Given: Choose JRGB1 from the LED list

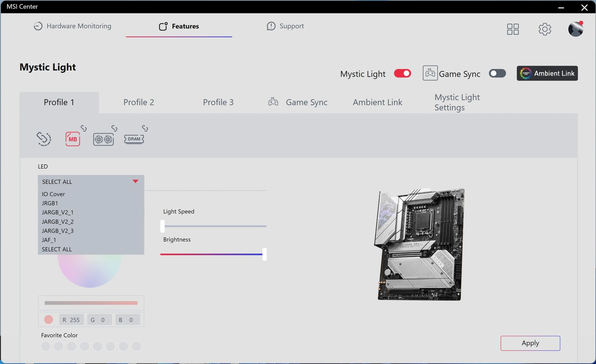Looking at the screenshot, I should point(91,203).
